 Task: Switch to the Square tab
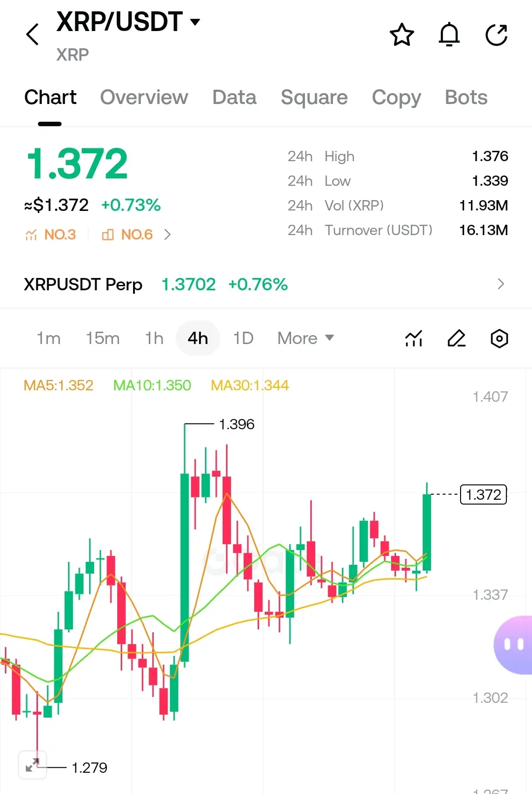tap(314, 98)
